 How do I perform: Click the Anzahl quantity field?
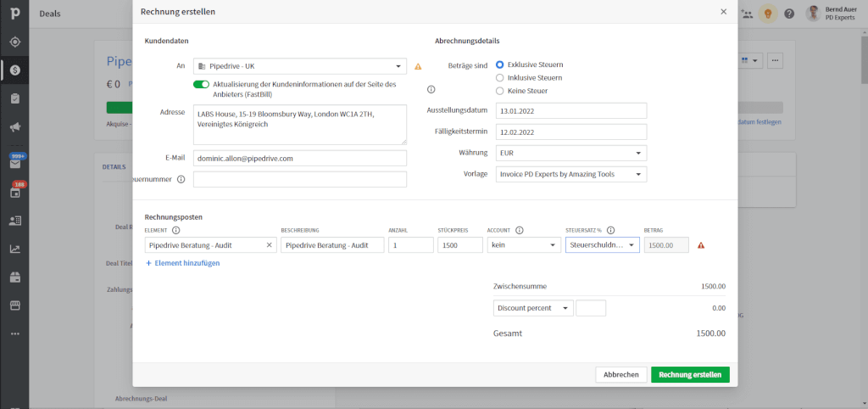point(411,245)
